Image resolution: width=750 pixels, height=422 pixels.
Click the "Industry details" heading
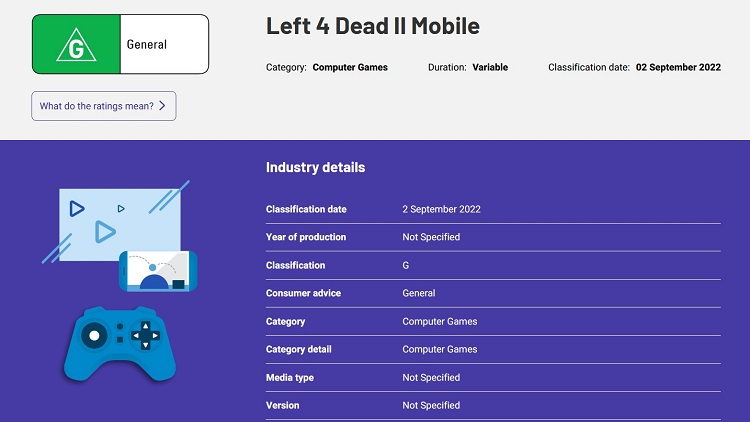315,167
